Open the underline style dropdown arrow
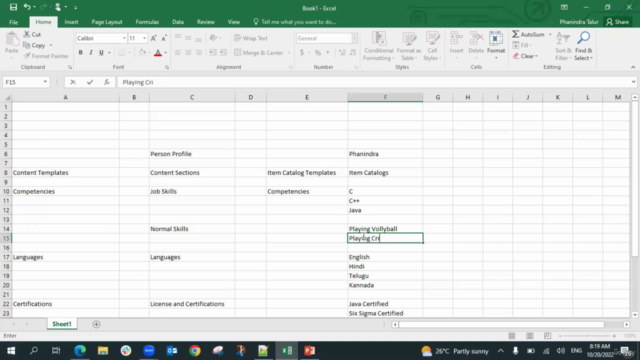Viewport: 640px width, 360px height. click(109, 53)
